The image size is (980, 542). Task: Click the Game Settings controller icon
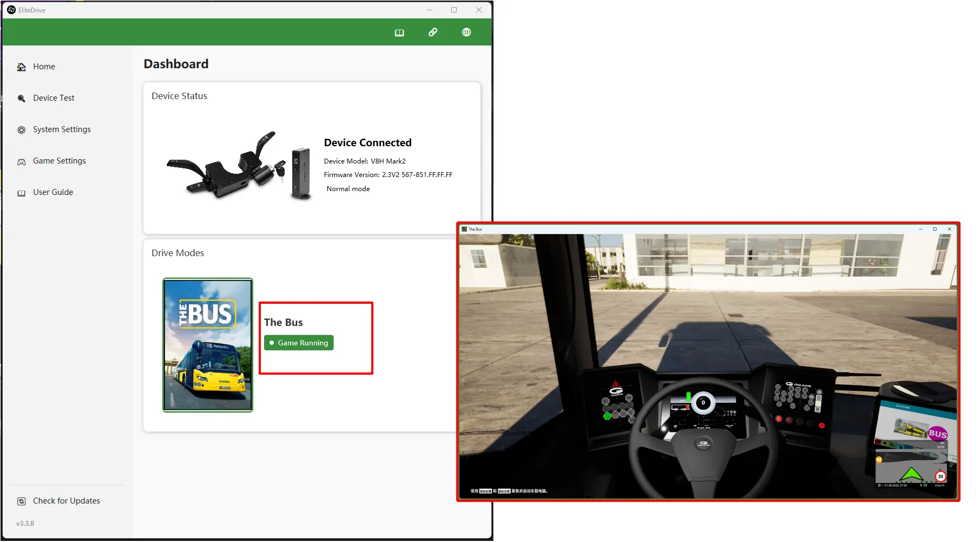[x=22, y=161]
